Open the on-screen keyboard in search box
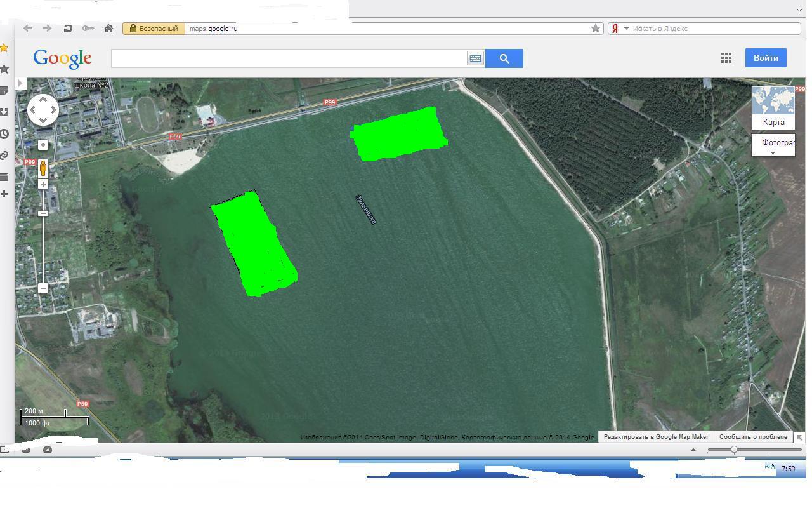This screenshot has width=812, height=508. click(x=475, y=58)
